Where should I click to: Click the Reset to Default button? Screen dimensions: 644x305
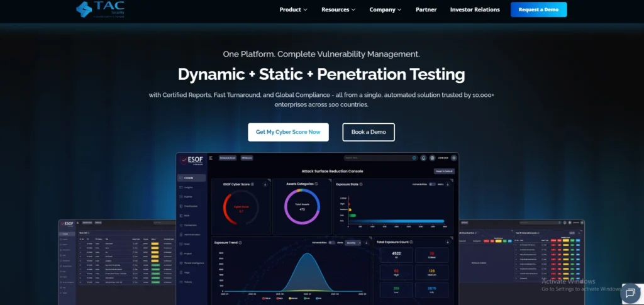click(x=444, y=171)
